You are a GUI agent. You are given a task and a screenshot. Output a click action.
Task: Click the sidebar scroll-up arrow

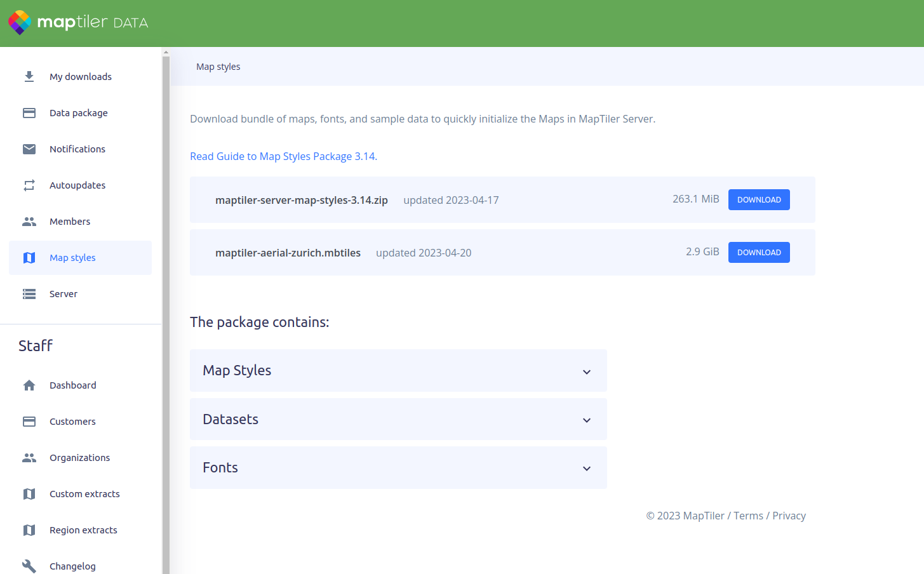pyautogui.click(x=166, y=53)
